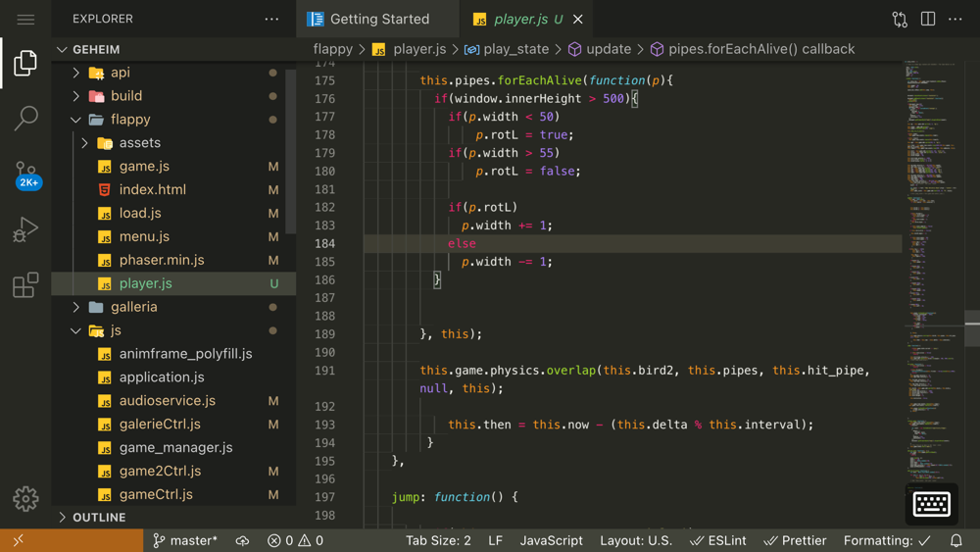Screen dimensions: 980x552
Task: Change the JavaScript language mode
Action: (x=551, y=540)
